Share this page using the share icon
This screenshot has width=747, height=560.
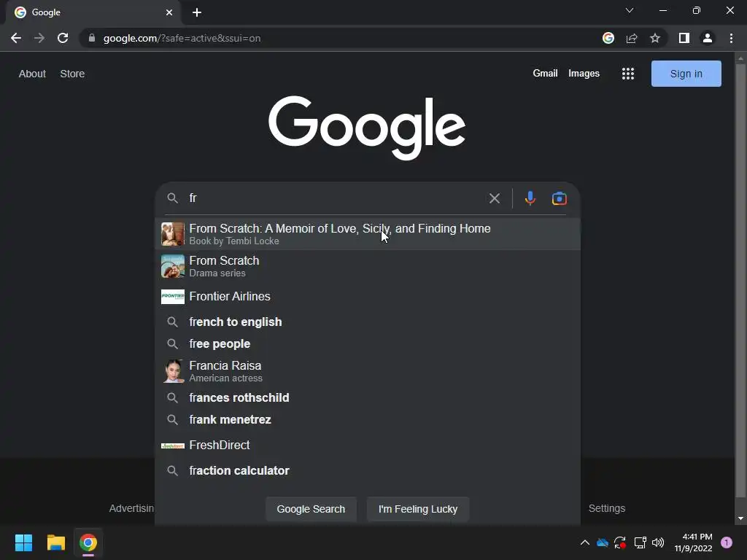coord(632,38)
